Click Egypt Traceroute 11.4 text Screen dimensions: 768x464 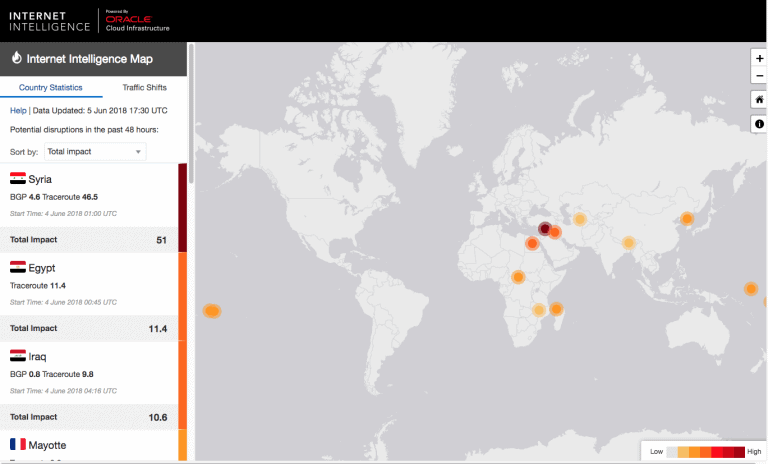click(x=38, y=286)
